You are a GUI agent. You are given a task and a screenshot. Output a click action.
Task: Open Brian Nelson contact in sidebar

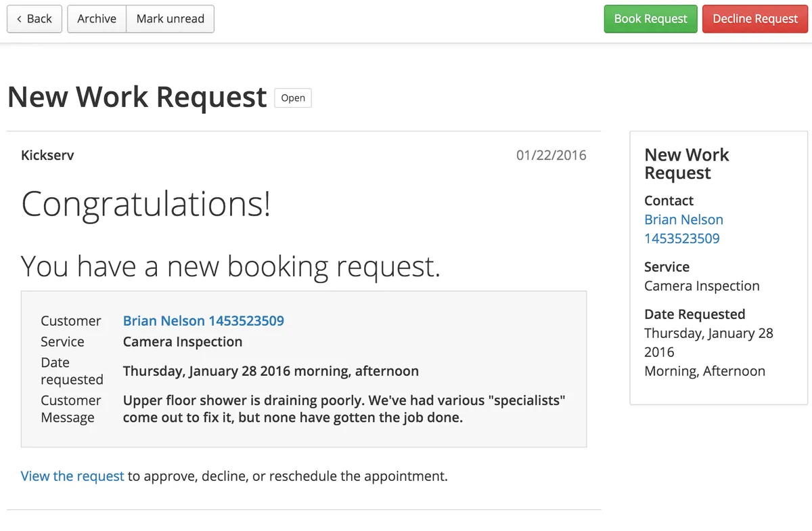pyautogui.click(x=683, y=219)
